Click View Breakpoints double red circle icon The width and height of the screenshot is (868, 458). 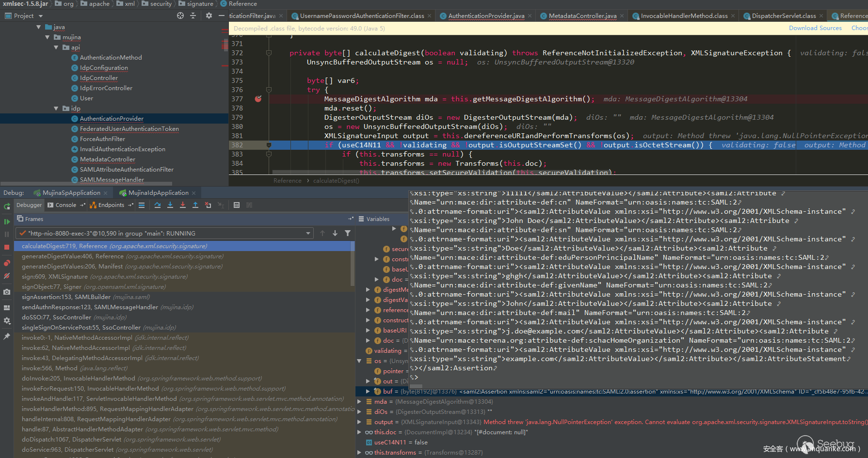click(7, 263)
